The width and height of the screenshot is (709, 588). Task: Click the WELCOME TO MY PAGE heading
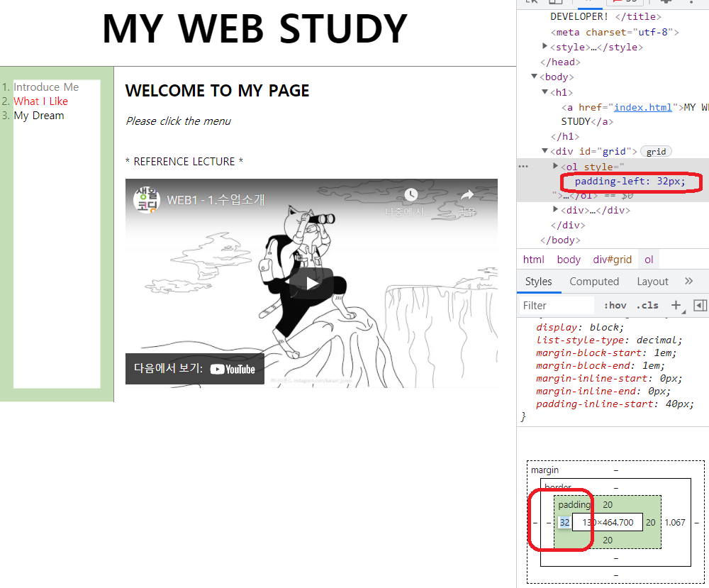pyautogui.click(x=218, y=91)
